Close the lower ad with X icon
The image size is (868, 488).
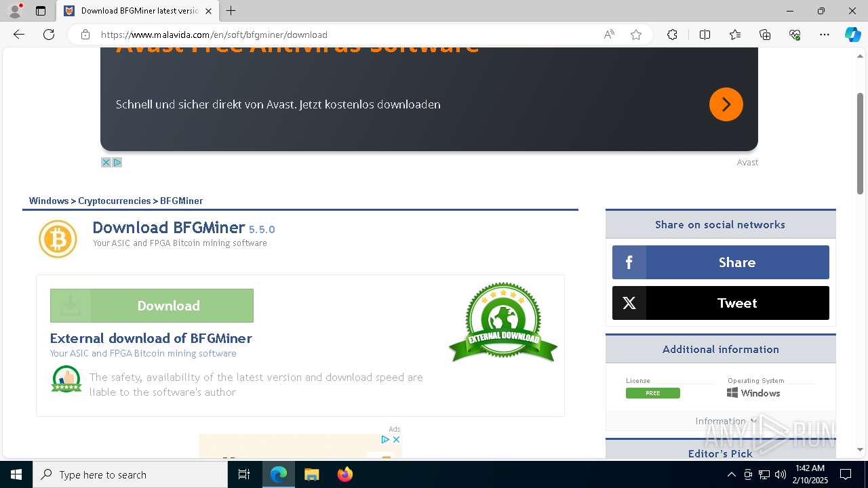click(x=397, y=439)
